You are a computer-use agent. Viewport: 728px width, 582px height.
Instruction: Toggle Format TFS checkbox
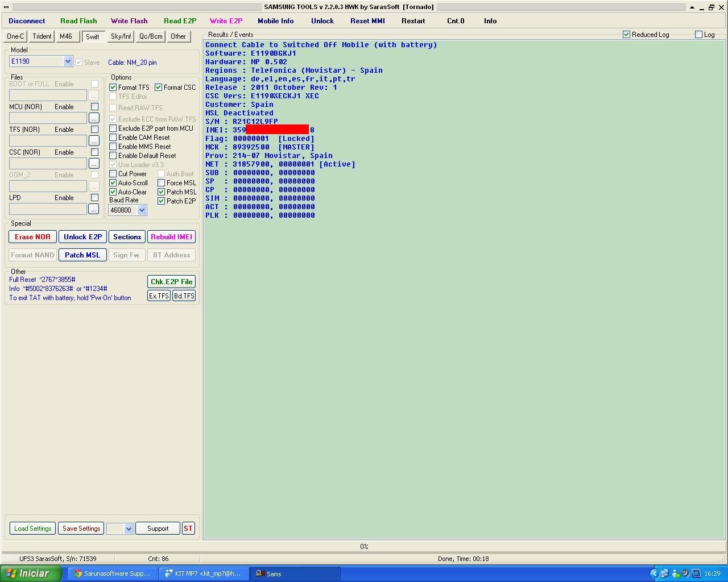[113, 88]
